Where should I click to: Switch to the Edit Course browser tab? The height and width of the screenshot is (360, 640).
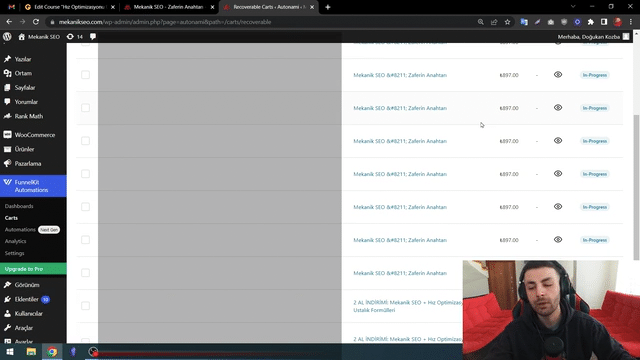(x=70, y=7)
